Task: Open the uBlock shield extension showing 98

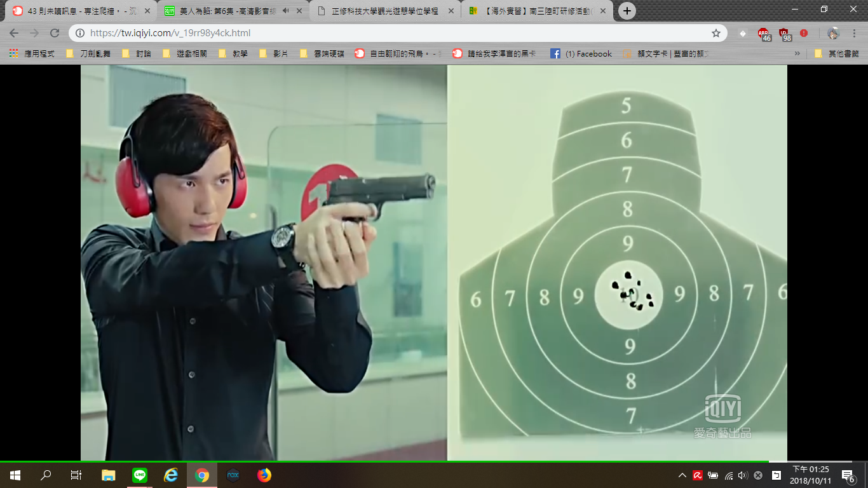Action: click(784, 34)
